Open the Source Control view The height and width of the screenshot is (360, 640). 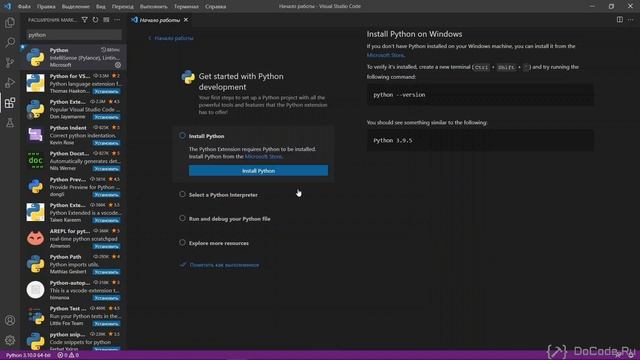[10, 62]
